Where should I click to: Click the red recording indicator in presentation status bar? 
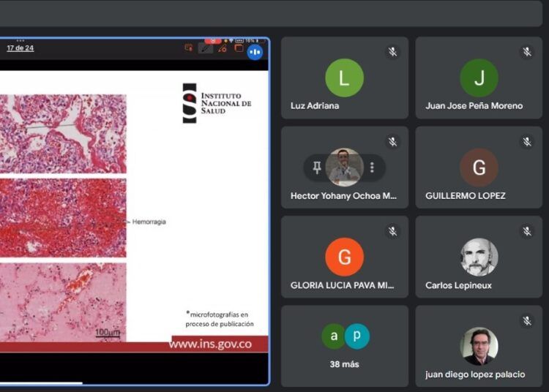(213, 41)
